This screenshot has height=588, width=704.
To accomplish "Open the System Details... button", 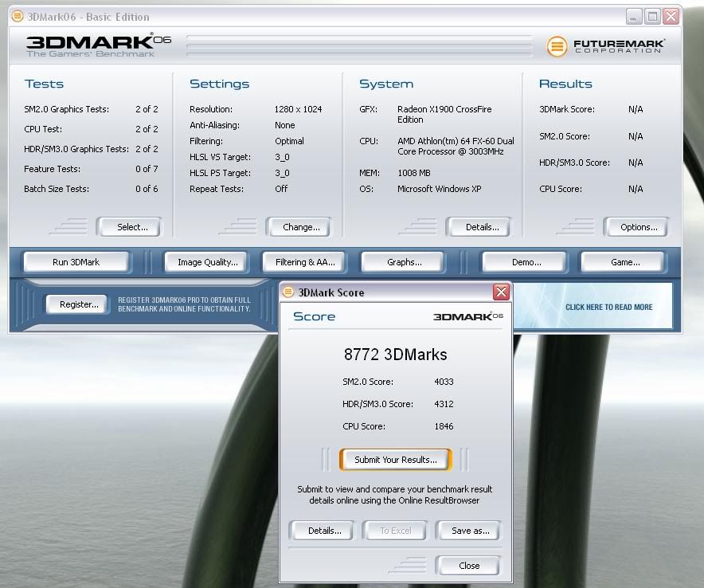I will [479, 227].
